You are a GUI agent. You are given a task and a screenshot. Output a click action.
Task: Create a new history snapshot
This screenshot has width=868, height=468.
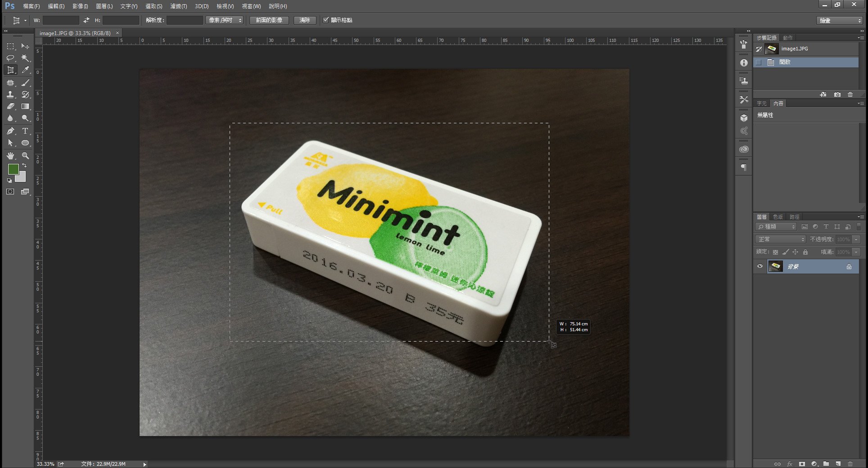pyautogui.click(x=837, y=94)
